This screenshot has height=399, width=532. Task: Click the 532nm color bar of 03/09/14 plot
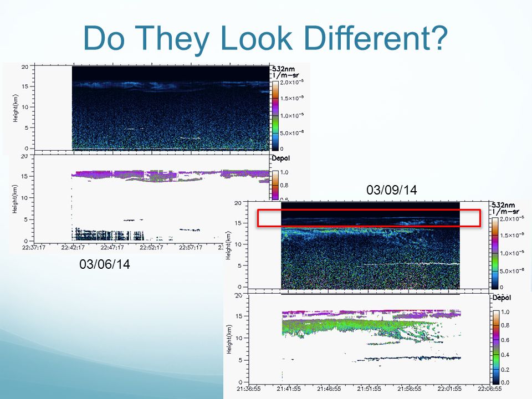[495, 253]
